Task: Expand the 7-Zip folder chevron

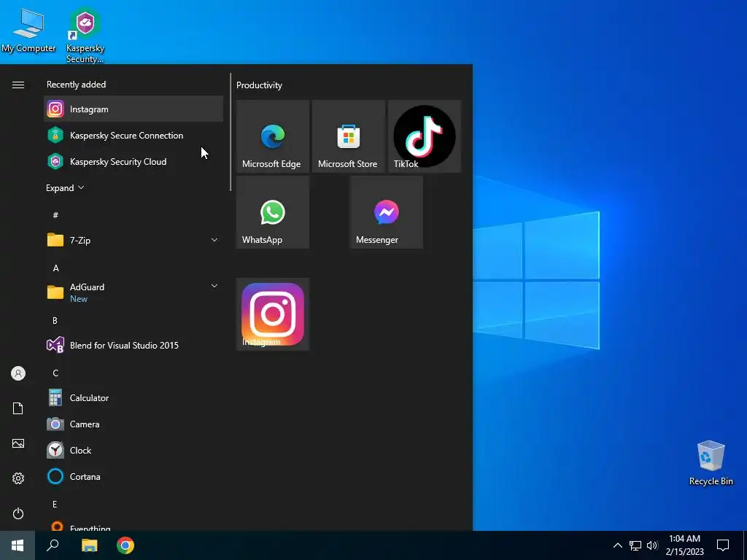Action: 214,240
